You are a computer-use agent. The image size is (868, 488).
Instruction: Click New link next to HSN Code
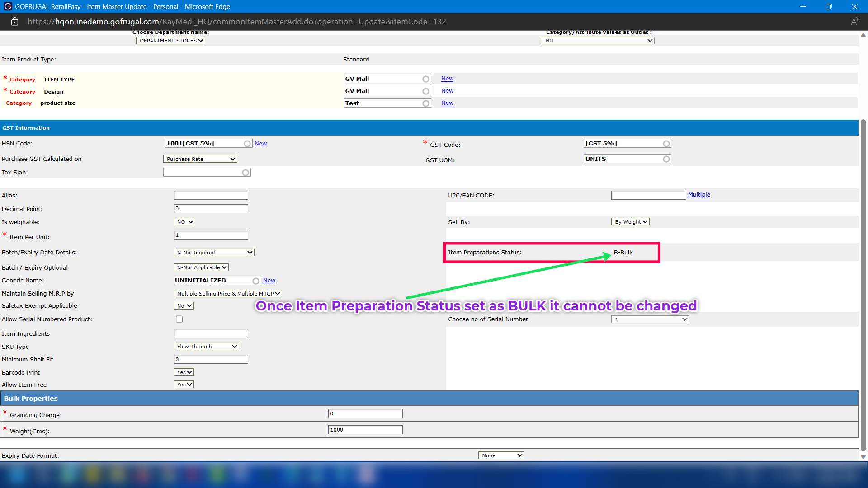(260, 144)
